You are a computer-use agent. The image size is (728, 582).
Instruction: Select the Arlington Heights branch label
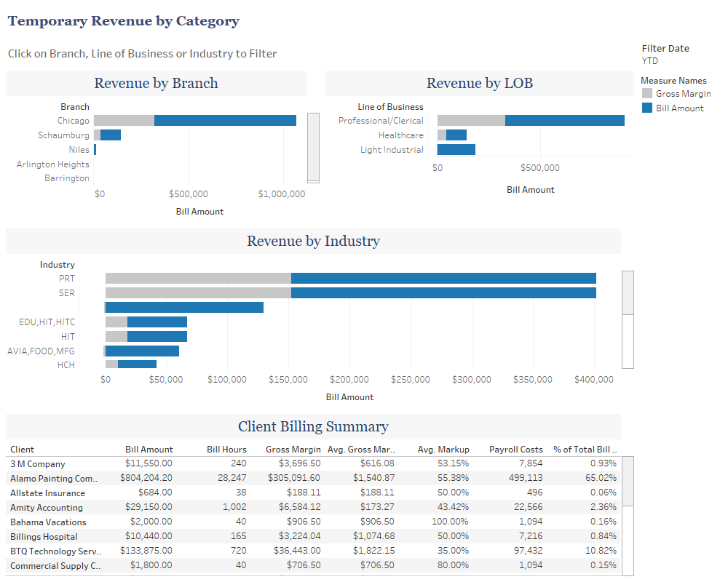52,164
